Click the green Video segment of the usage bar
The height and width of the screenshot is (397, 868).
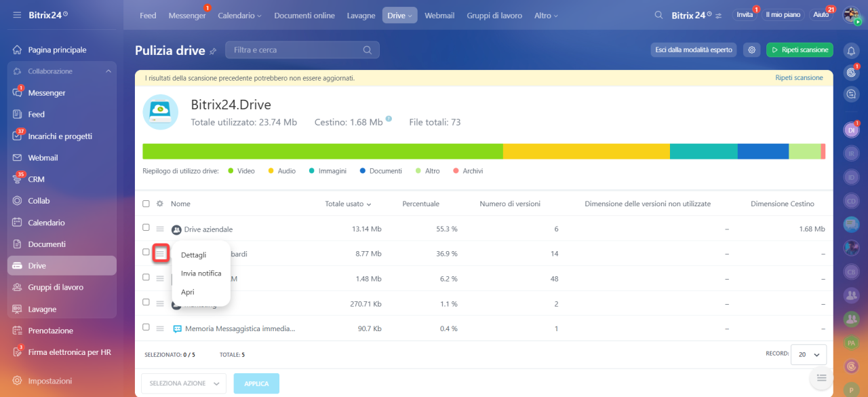click(323, 151)
